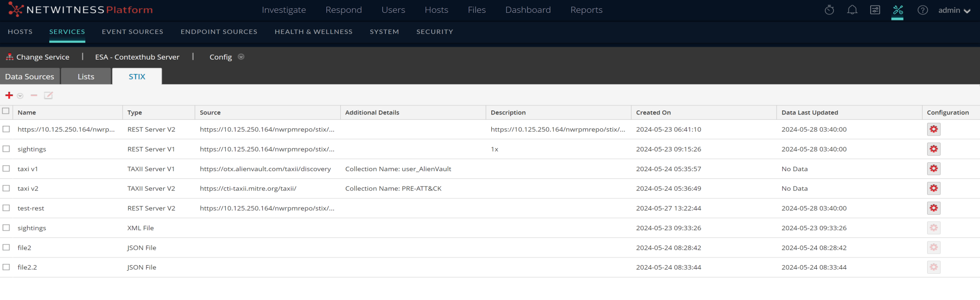Viewport: 980px width, 300px height.
Task: Open the jobs stopwatch icon
Action: pos(829,10)
